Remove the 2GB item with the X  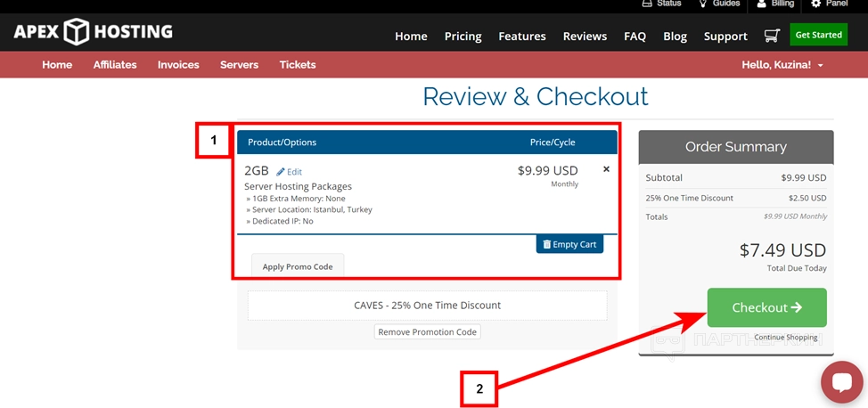[x=606, y=169]
